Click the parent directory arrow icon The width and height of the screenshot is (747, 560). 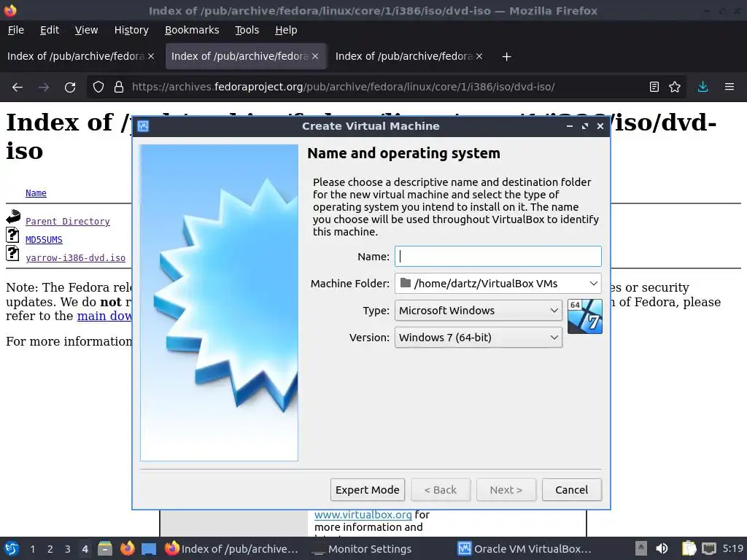[13, 217]
